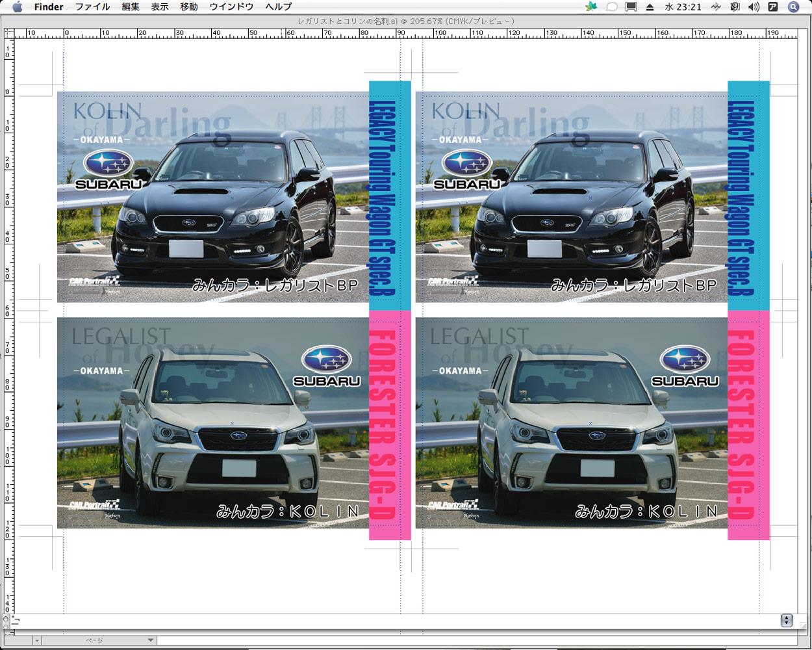Open Spotlight search
812x650 pixels.
pos(793,6)
